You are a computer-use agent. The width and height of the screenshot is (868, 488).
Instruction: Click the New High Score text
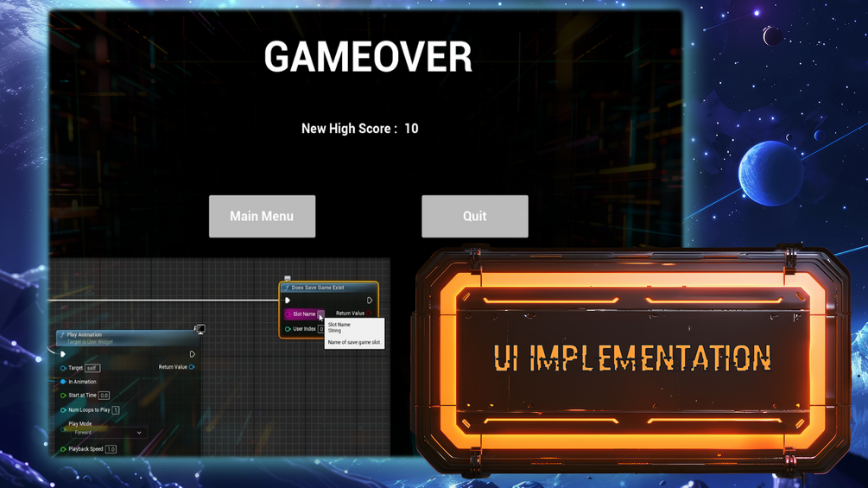coord(349,129)
